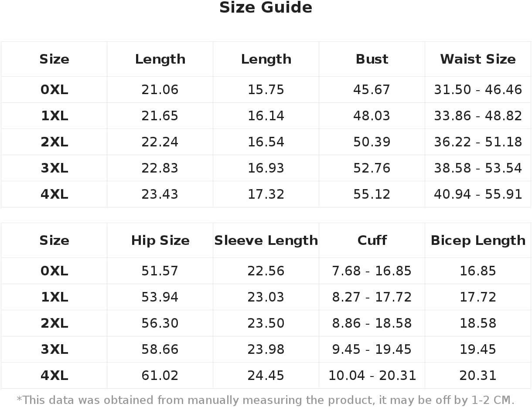The image size is (532, 407).
Task: Select the Cuff column header
Action: (x=372, y=241)
